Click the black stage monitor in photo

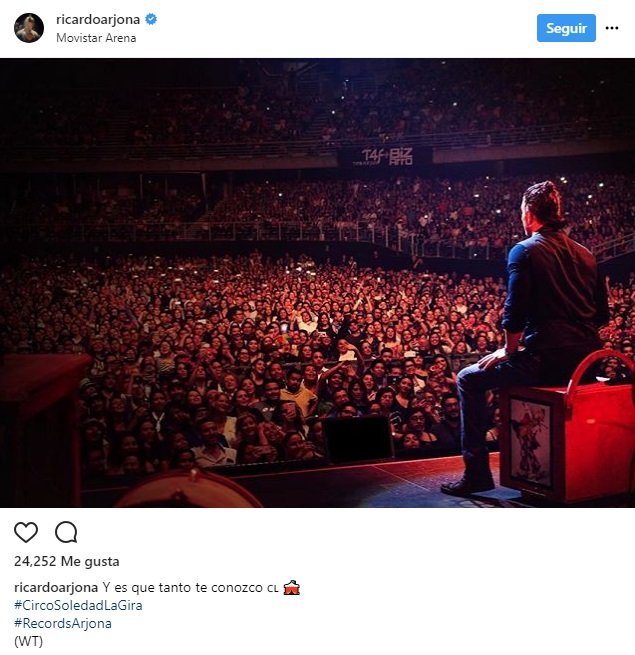(x=356, y=440)
